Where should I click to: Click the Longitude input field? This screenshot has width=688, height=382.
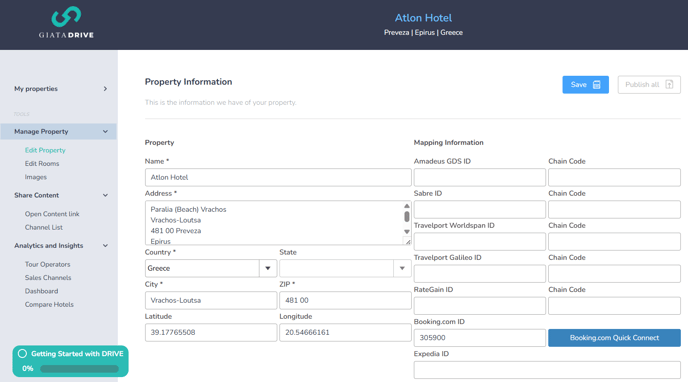[345, 332]
